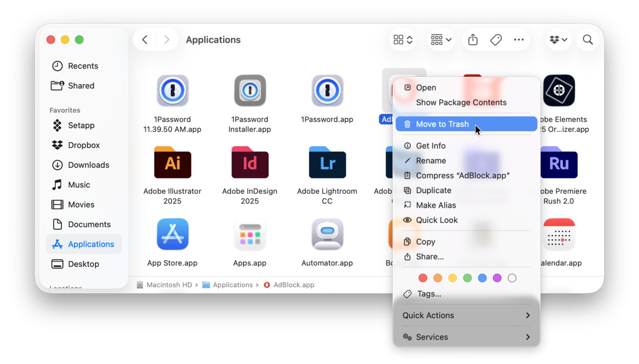The width and height of the screenshot is (639, 364).
Task: Open the Dropbox toolbar dropdown
Action: [x=558, y=39]
